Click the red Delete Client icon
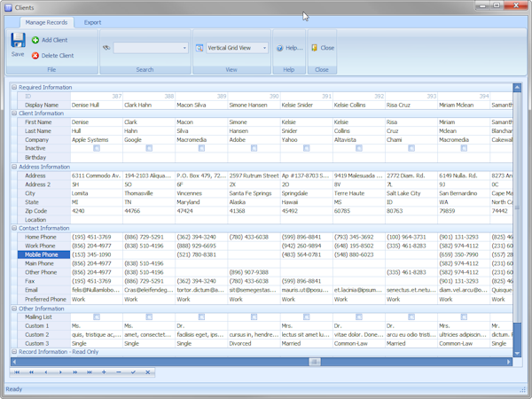 (35, 56)
